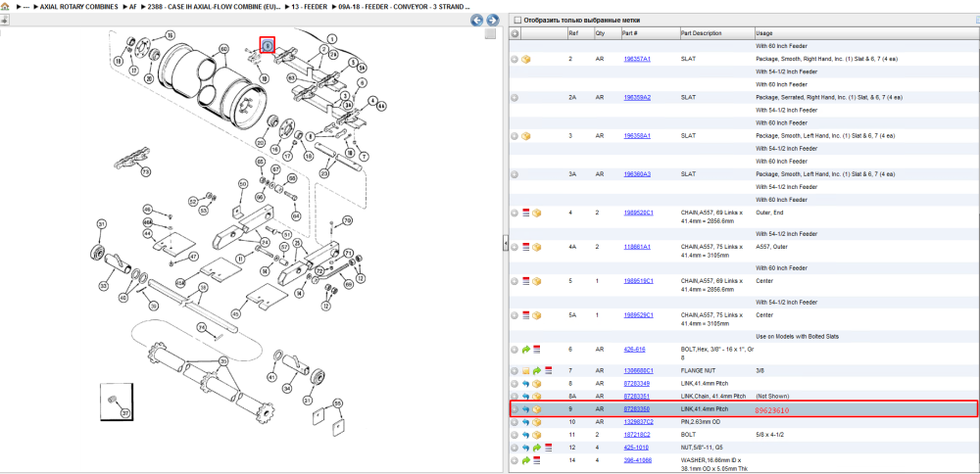This screenshot has width=980, height=474.
Task: Click the green arrow icon for Ref 12
Action: (x=537, y=448)
